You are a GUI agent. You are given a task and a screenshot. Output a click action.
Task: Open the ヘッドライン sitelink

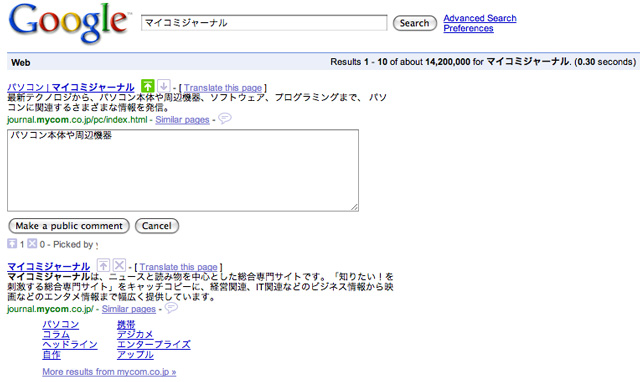(70, 344)
